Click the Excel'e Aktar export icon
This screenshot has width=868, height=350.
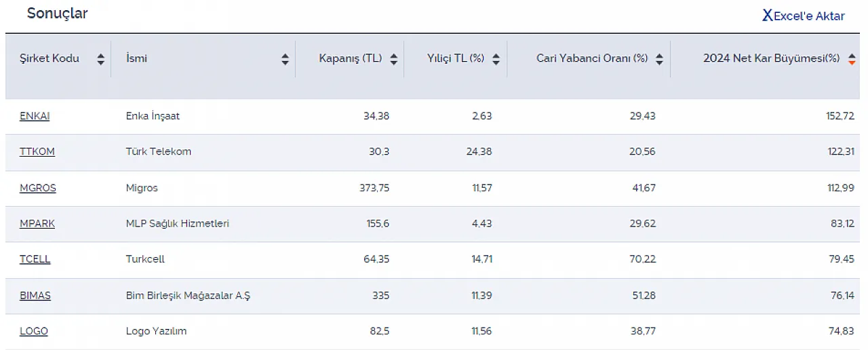click(767, 16)
